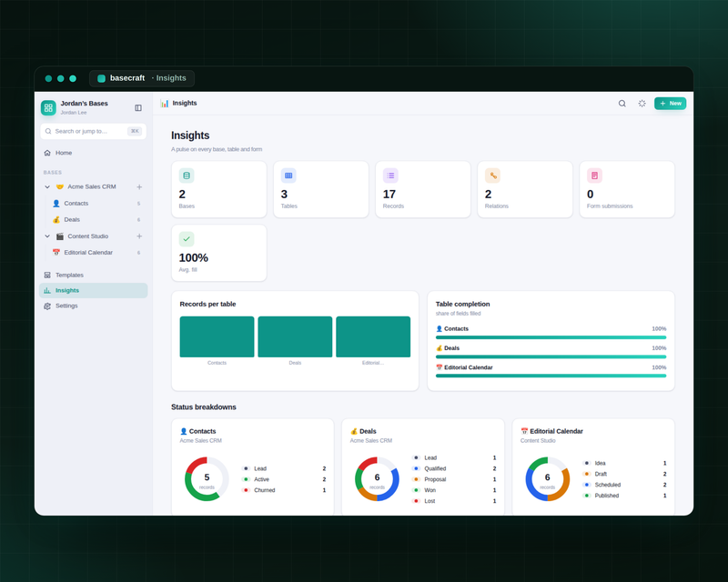Click the search magnifier icon in top bar
This screenshot has height=582, width=728.
[x=622, y=104]
